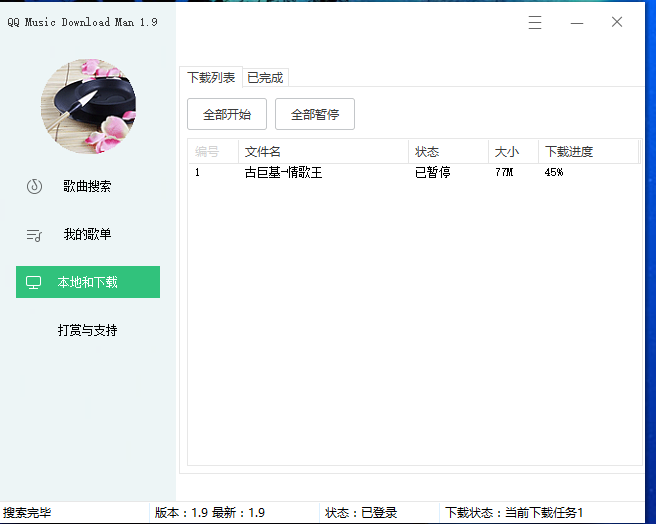The image size is (656, 524).
Task: Click the 下载进度 column header
Action: [x=589, y=152]
